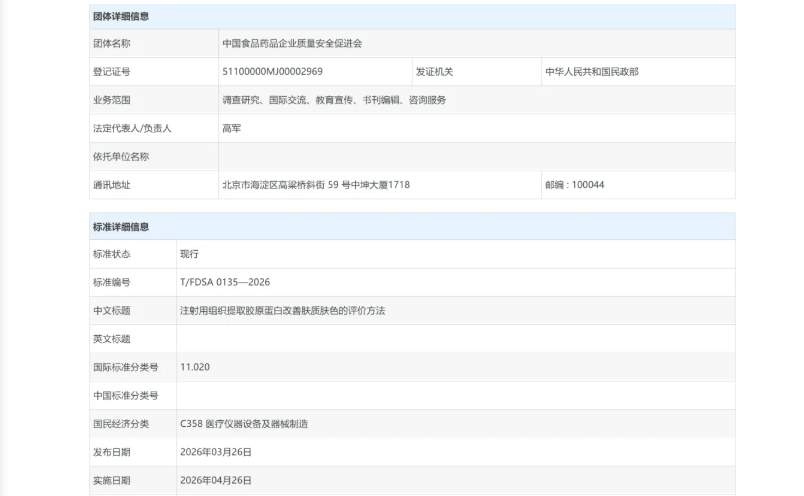Screen dimensions: 804x496
Task: Select the implementation date 2026年04月26日
Action: [216, 481]
